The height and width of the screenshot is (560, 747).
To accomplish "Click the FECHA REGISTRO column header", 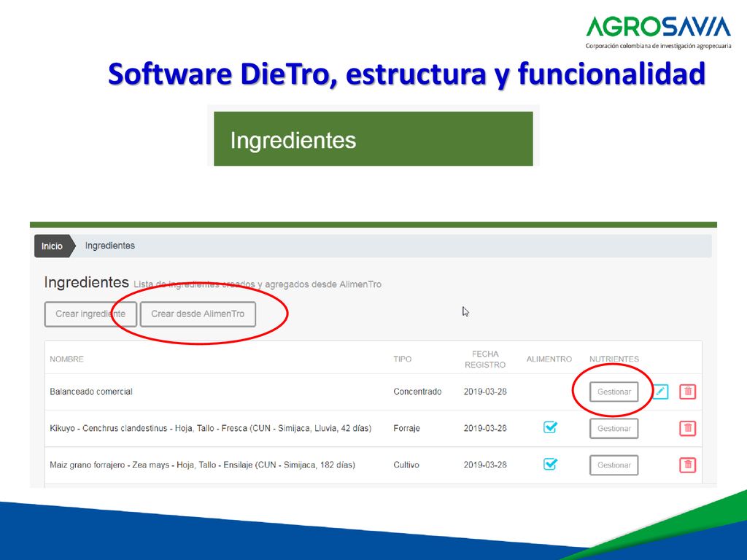I will [485, 359].
